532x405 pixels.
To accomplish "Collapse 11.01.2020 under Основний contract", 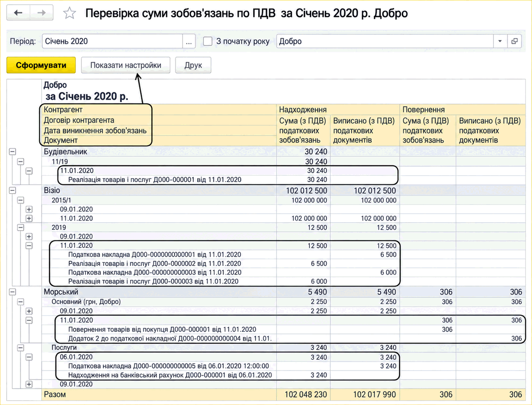I will (x=29, y=320).
